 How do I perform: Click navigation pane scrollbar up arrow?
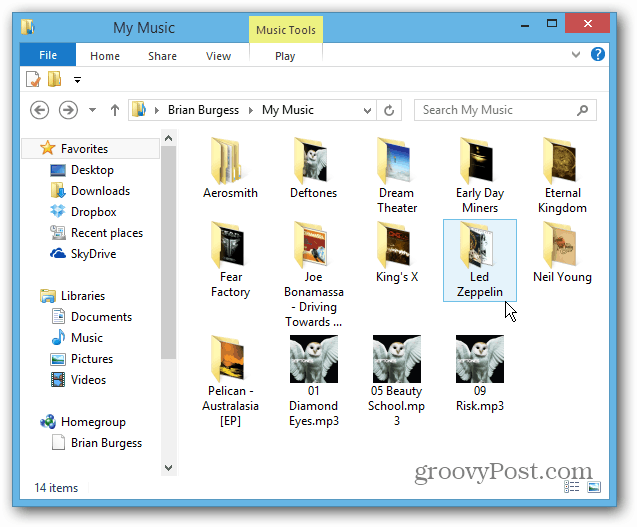(169, 138)
